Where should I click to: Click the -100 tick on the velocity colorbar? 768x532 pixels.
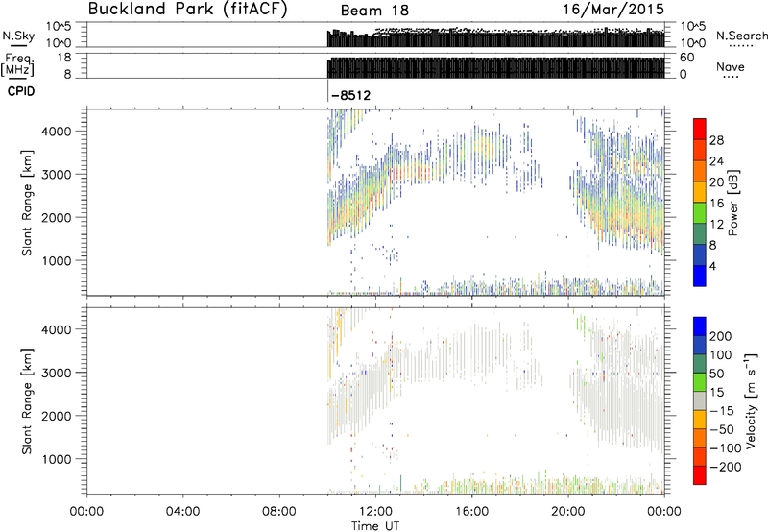point(726,447)
